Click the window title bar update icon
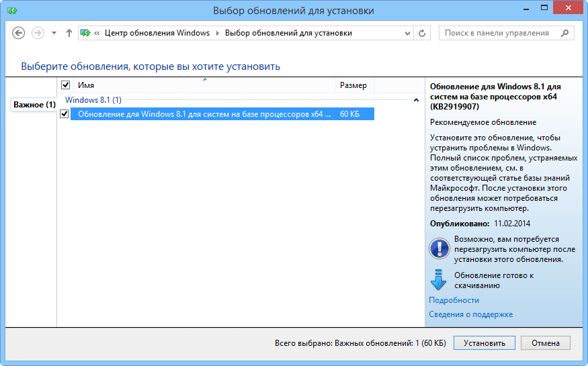This screenshot has width=588, height=366. (12, 11)
